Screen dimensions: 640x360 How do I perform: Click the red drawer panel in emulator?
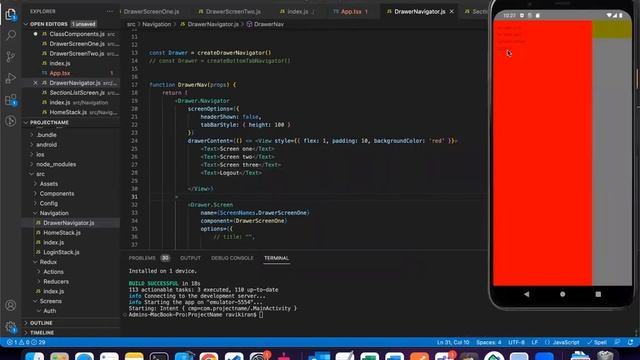click(x=542, y=153)
